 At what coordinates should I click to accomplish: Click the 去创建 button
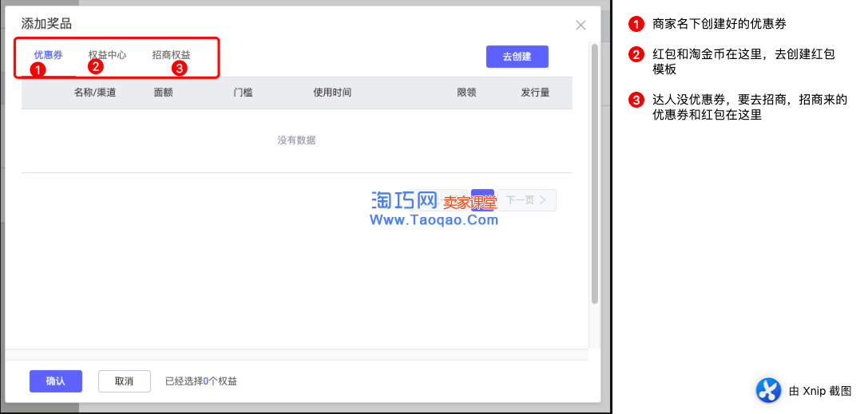tap(517, 57)
